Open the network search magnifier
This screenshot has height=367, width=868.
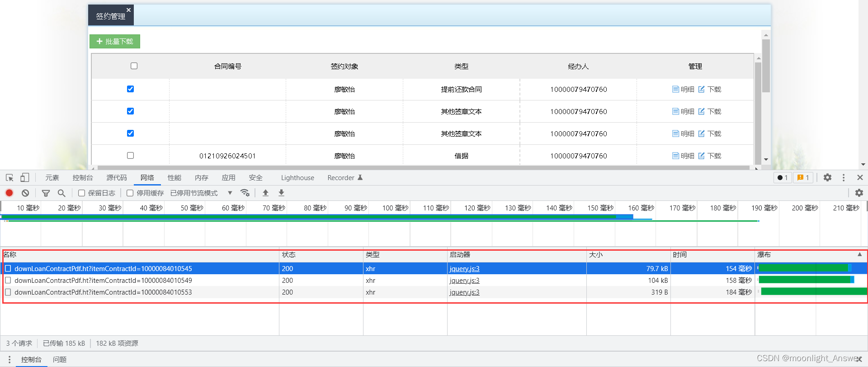(x=61, y=193)
